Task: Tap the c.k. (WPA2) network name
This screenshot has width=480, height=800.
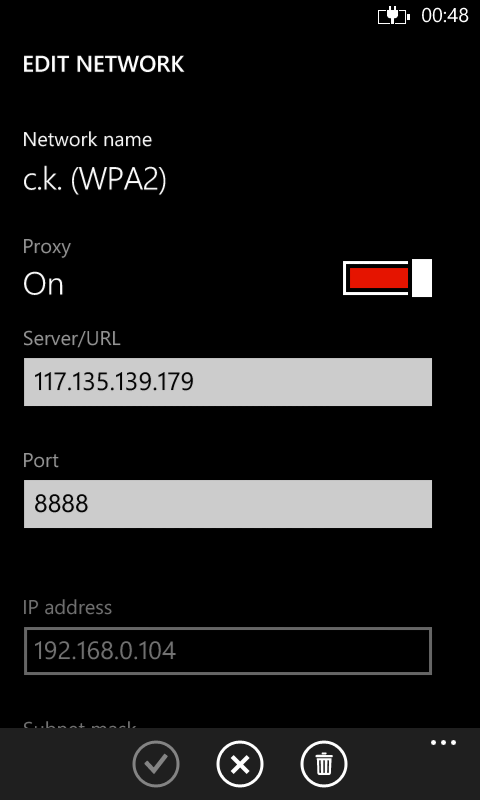Action: (95, 180)
